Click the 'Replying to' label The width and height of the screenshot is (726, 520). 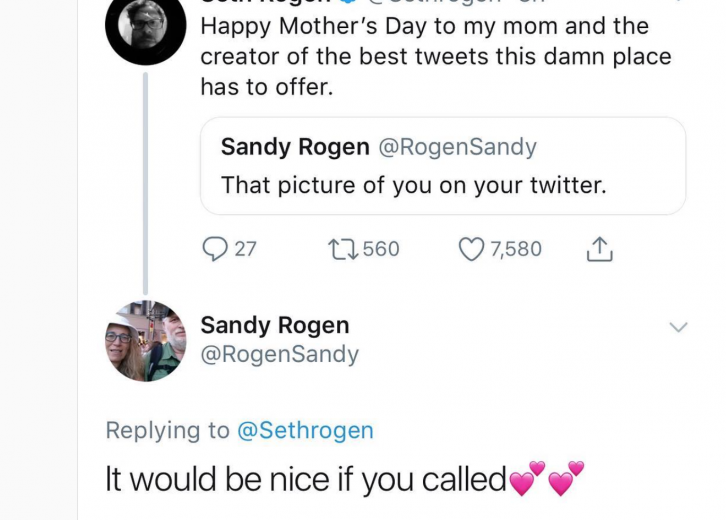[168, 430]
